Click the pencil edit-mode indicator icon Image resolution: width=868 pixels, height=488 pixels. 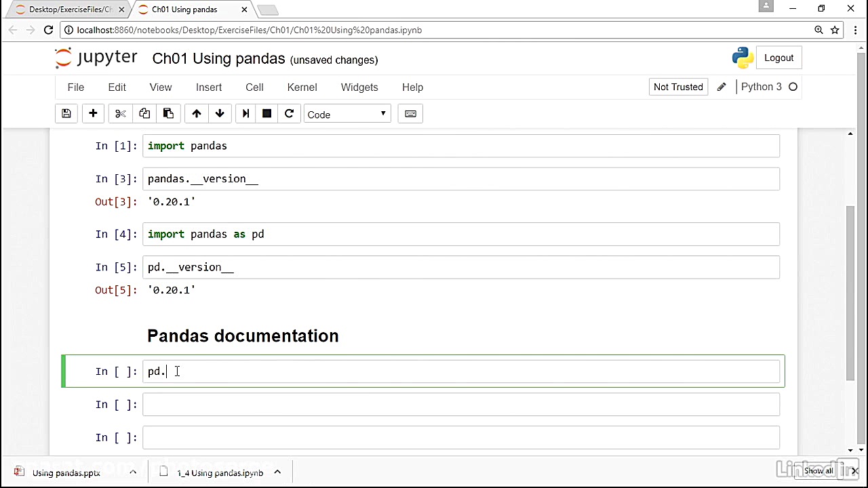point(722,87)
